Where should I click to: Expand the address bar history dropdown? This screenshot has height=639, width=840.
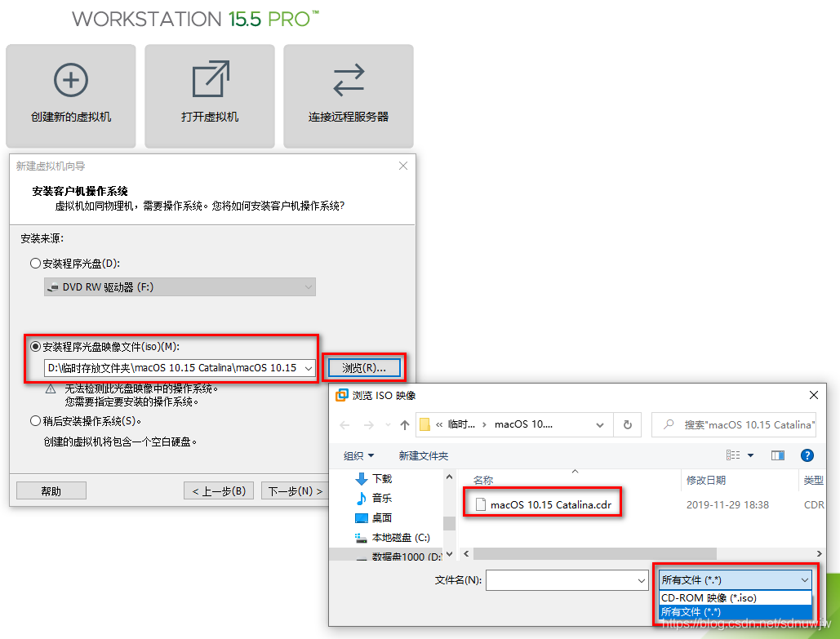(x=600, y=425)
